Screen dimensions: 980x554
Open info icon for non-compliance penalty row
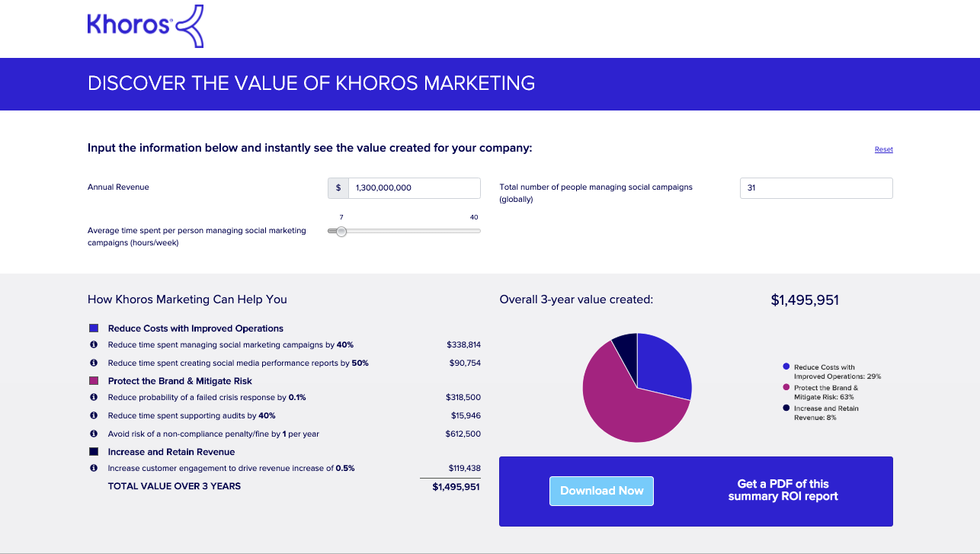click(94, 434)
